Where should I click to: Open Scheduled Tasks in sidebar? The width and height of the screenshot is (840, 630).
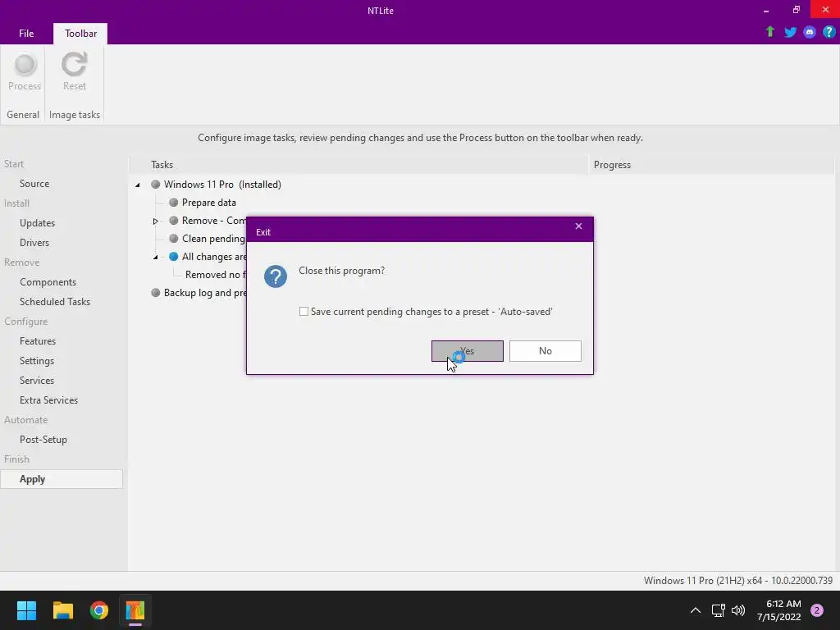(55, 302)
